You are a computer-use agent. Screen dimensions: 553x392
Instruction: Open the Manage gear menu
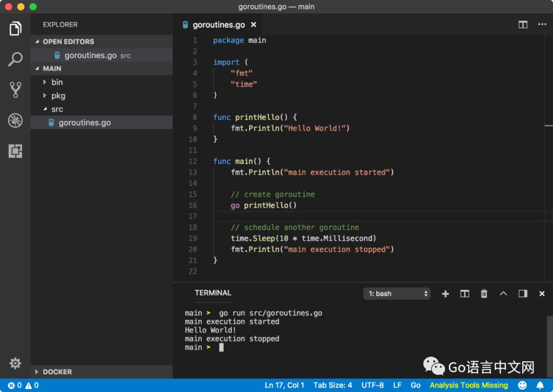click(15, 363)
